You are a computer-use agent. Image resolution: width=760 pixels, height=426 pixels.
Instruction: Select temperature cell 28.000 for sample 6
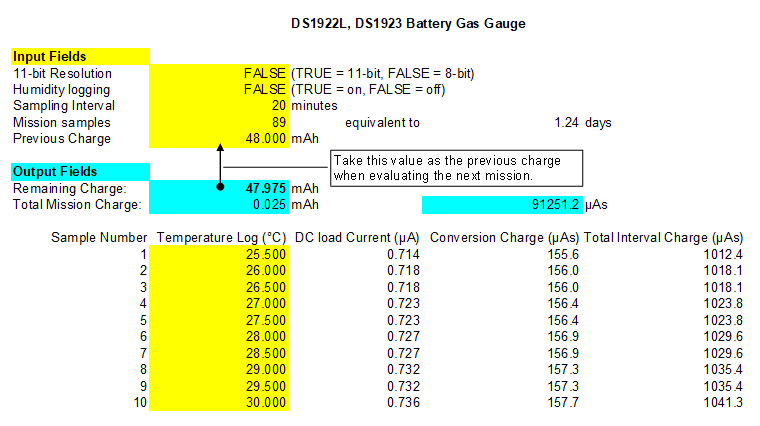[219, 336]
